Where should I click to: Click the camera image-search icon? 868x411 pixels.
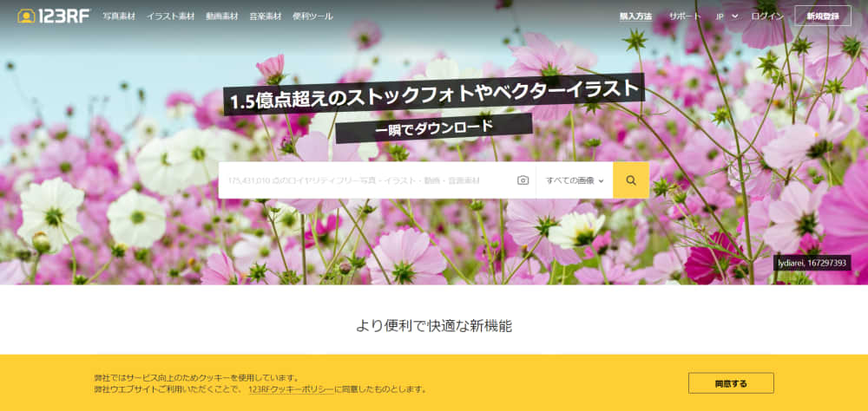523,180
